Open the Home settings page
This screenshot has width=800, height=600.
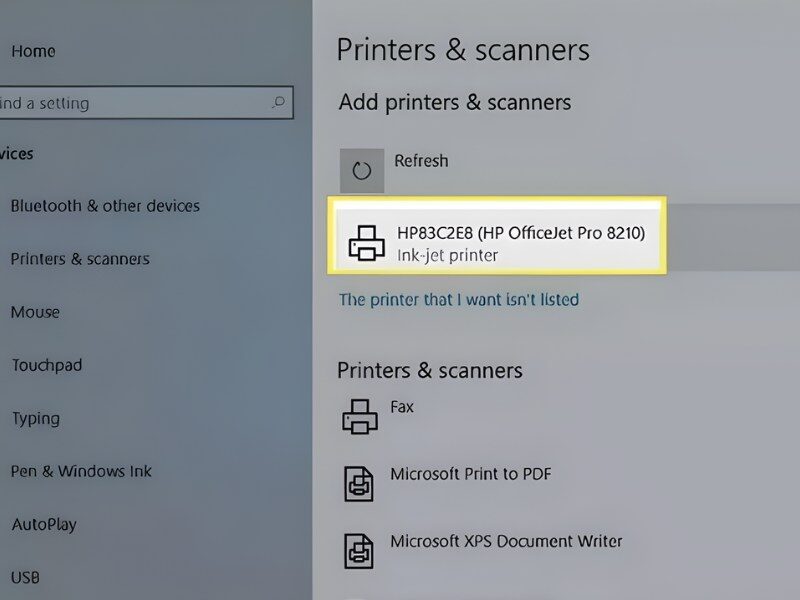click(x=33, y=51)
